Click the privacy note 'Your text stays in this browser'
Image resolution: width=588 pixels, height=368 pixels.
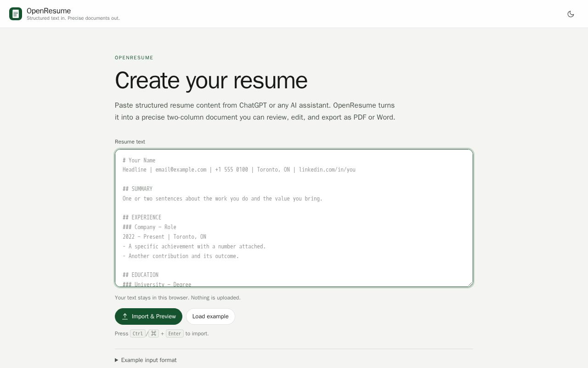177,298
